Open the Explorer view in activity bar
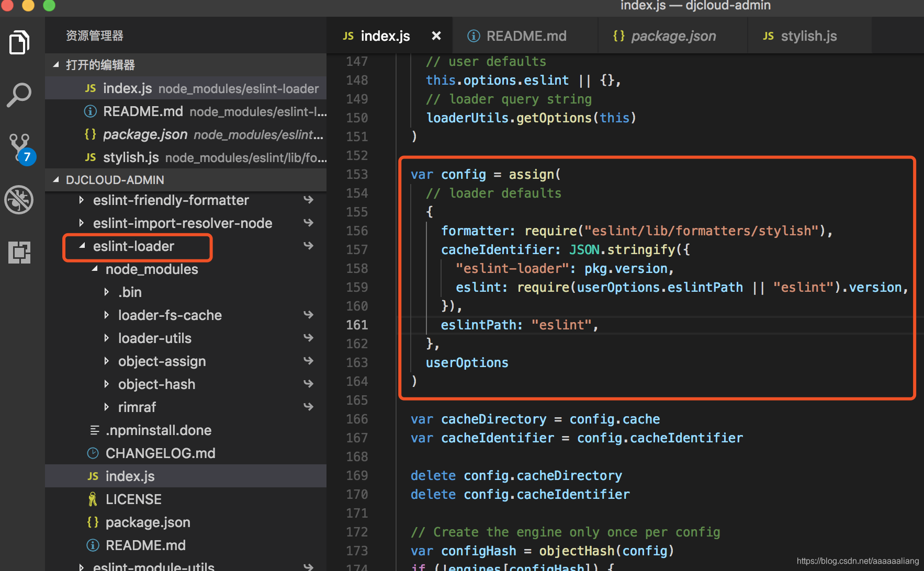The height and width of the screenshot is (571, 924). (20, 43)
